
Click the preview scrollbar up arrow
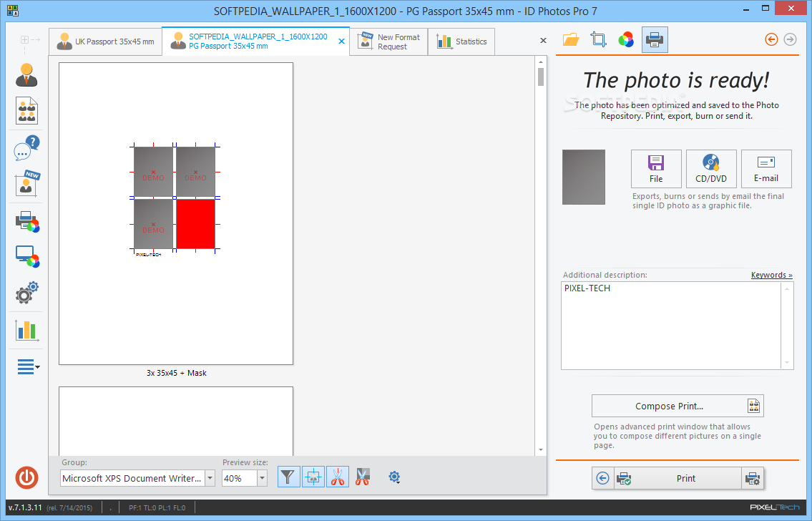pyautogui.click(x=541, y=62)
